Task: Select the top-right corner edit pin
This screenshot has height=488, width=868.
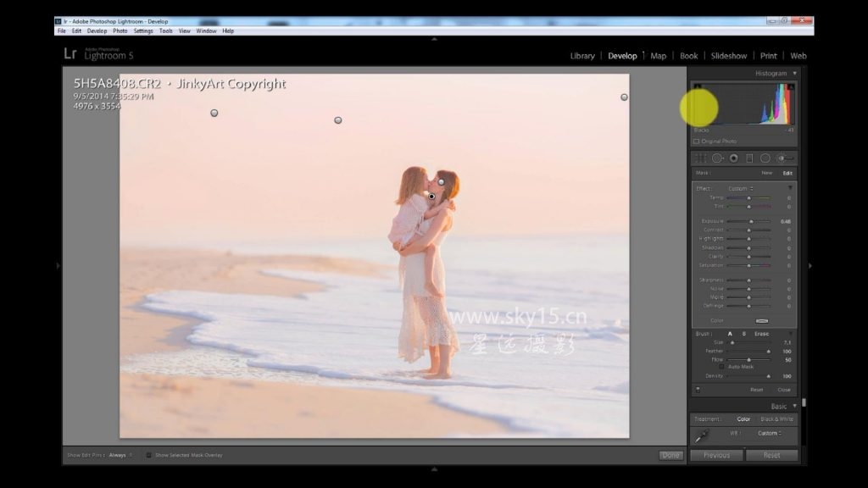Action: (624, 97)
